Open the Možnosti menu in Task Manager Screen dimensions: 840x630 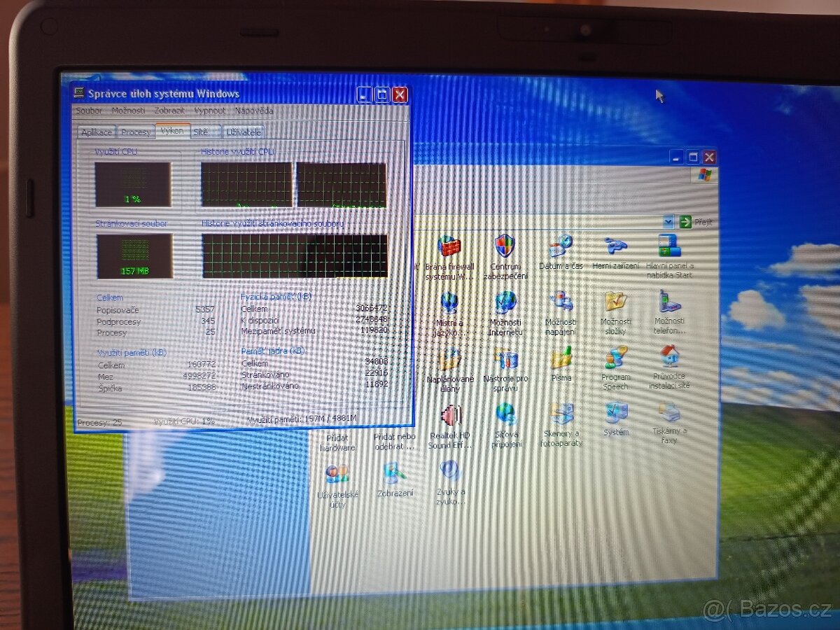point(128,111)
